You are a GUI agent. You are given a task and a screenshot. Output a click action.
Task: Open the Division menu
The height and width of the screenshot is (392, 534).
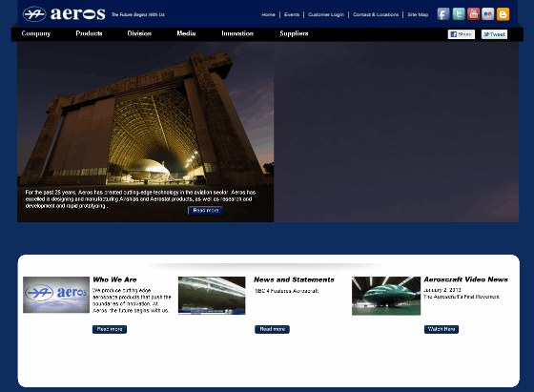pos(139,33)
